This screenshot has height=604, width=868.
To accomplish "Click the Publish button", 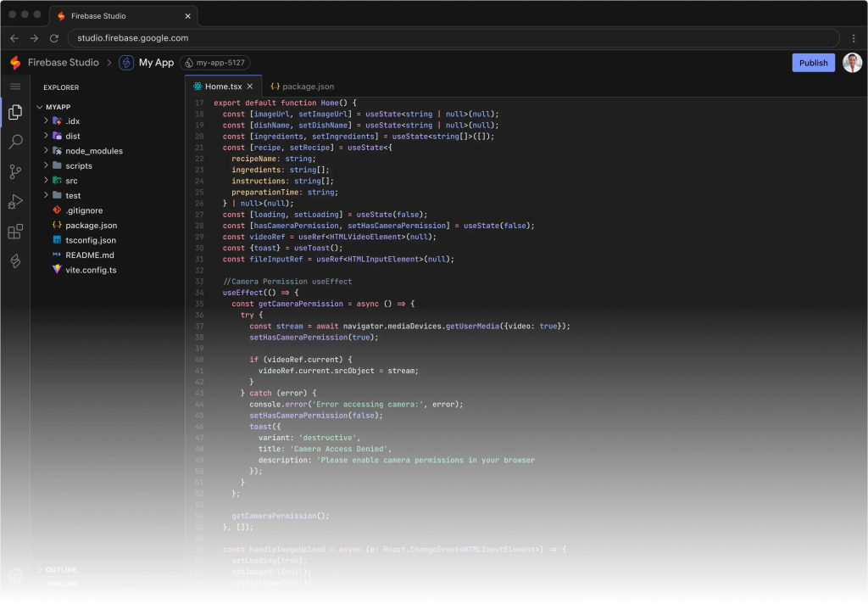I will click(813, 63).
